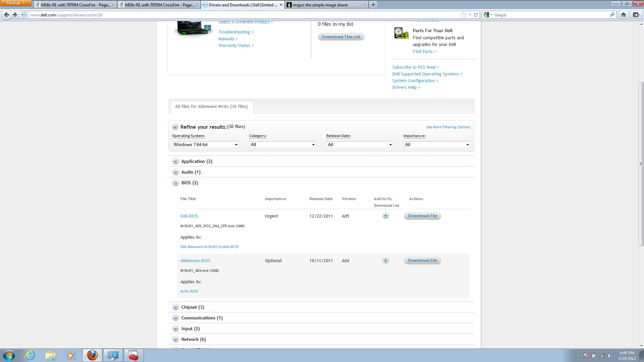Open a new tab with plus button

373,5
